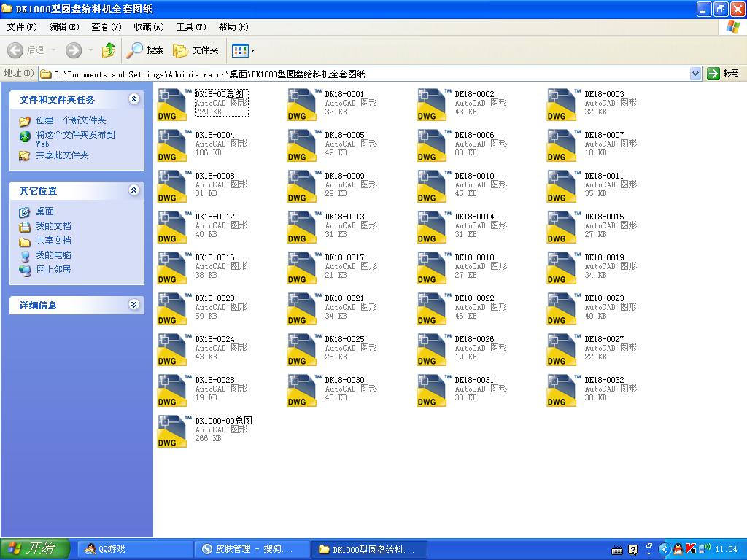Image resolution: width=747 pixels, height=560 pixels.
Task: Click the 开始 Start button
Action: coord(34,549)
